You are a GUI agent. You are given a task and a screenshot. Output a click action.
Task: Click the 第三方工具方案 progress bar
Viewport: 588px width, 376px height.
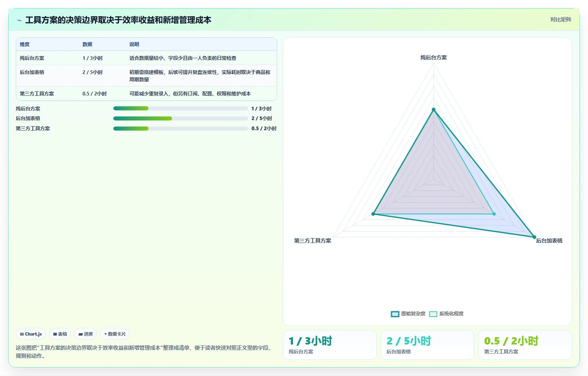[x=180, y=129]
